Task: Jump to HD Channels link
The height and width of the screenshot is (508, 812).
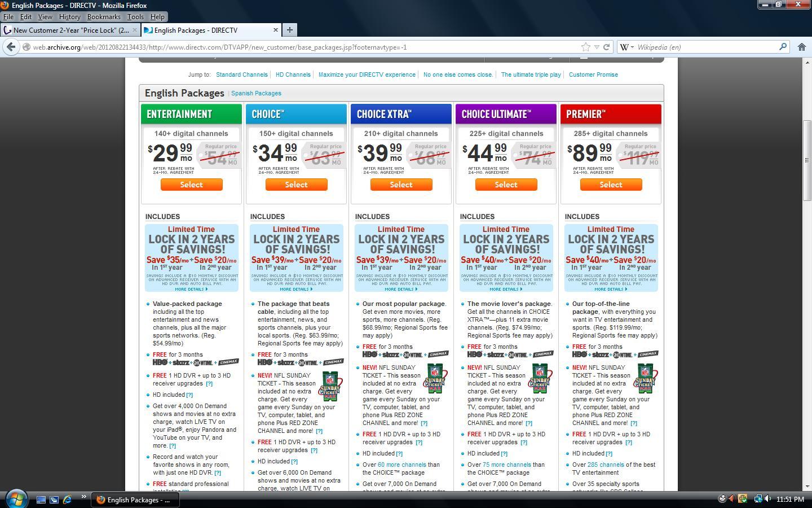Action: click(293, 75)
